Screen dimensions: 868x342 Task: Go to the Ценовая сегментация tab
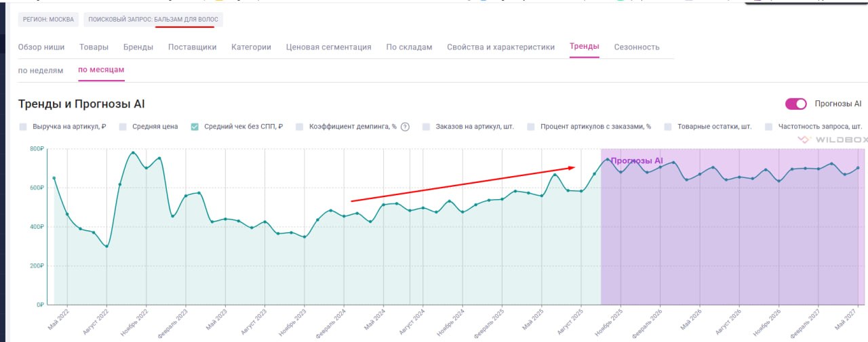329,47
